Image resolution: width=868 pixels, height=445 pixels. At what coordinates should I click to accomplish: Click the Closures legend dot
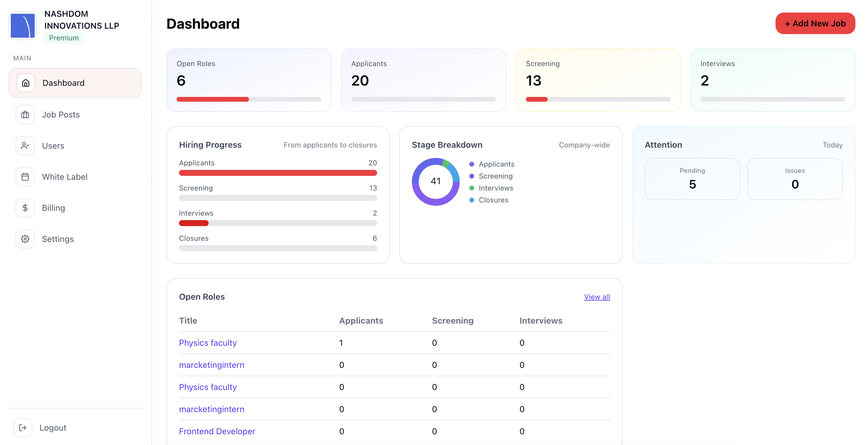pyautogui.click(x=471, y=200)
